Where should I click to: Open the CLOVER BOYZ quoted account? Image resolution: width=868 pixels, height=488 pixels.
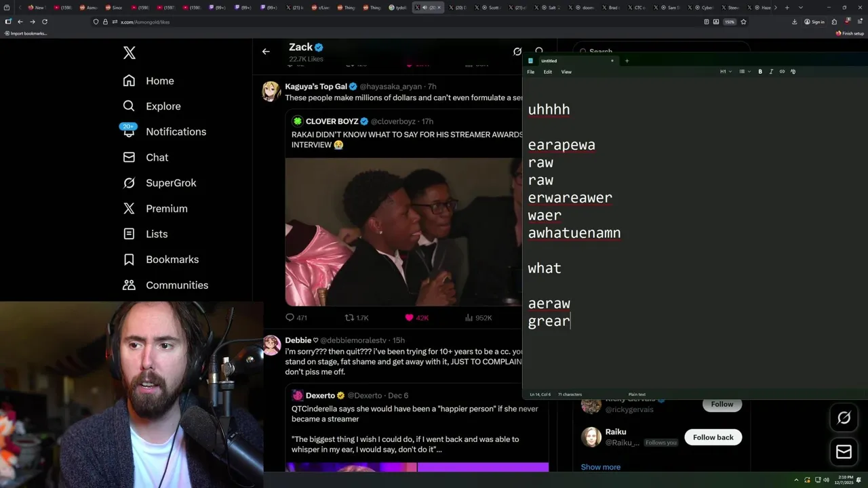(332, 121)
